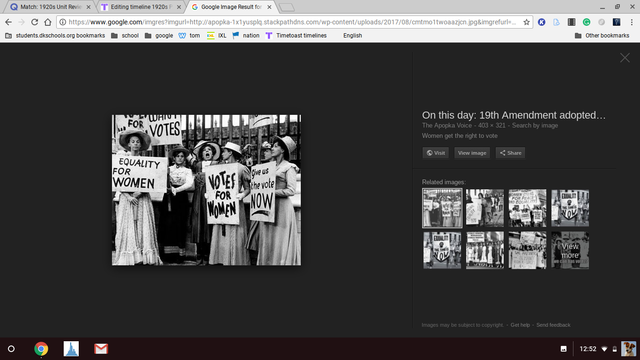
Task: Open Gmail from the shelf
Action: click(101, 349)
